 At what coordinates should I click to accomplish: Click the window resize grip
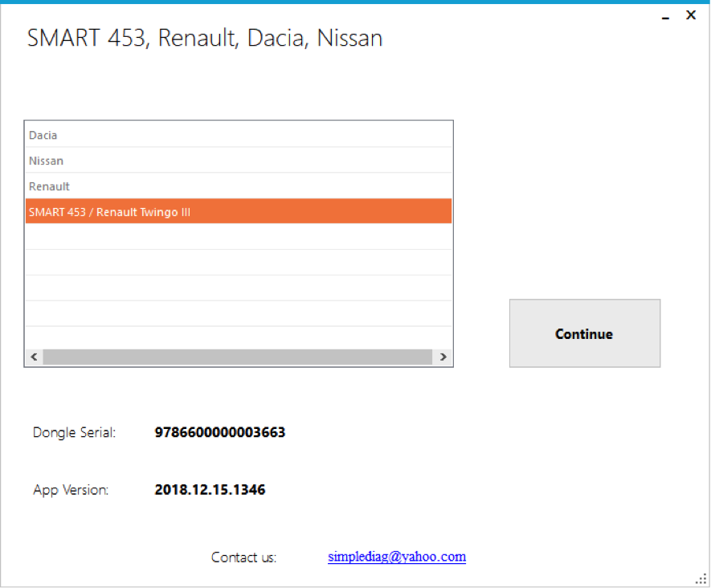(701, 579)
